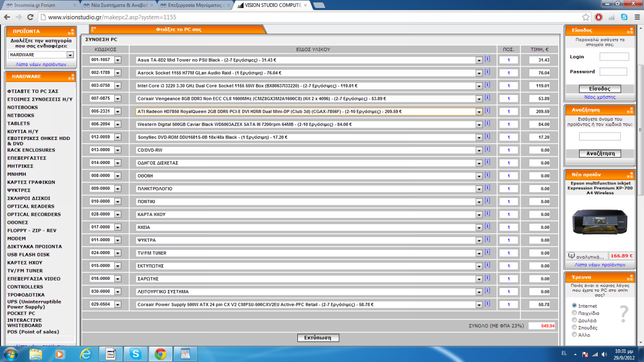Screen dimensions: 644x362
Task: Open the ΦΤΙΑΞΤΕ ΤΟ PC ΣΑΣ menu item
Action: (33, 91)
